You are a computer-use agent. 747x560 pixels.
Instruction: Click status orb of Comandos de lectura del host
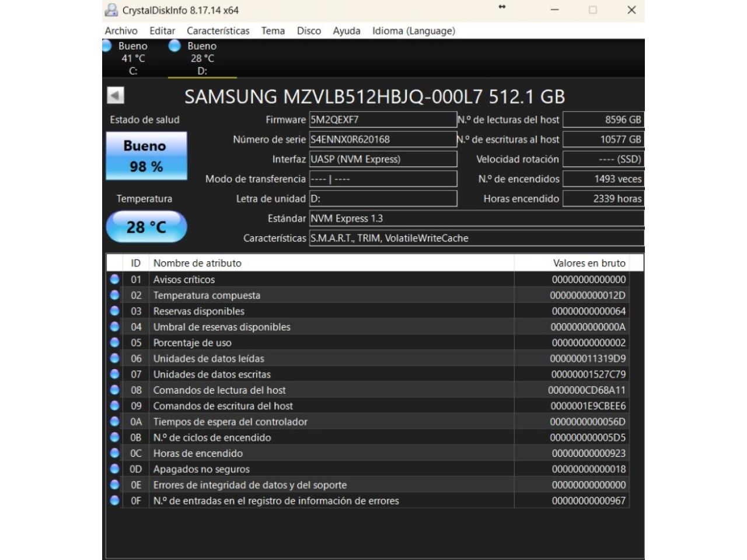[114, 390]
